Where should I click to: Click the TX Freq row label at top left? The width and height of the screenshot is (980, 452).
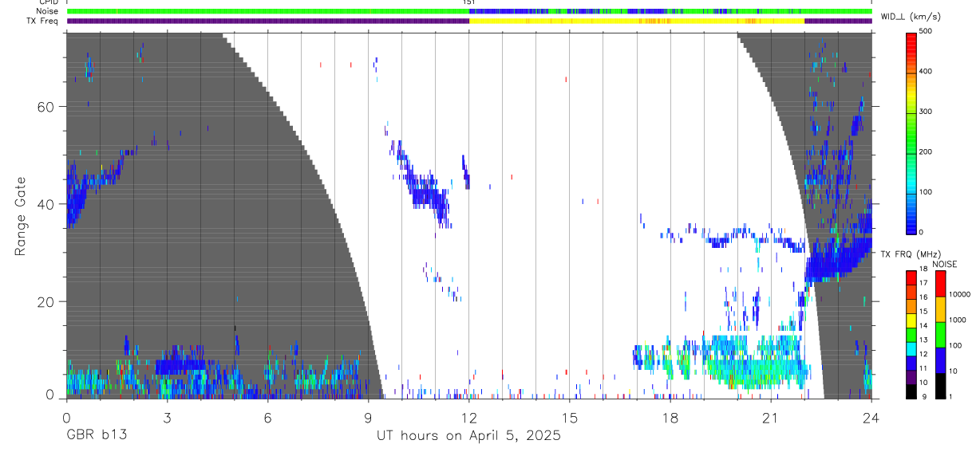coord(41,21)
